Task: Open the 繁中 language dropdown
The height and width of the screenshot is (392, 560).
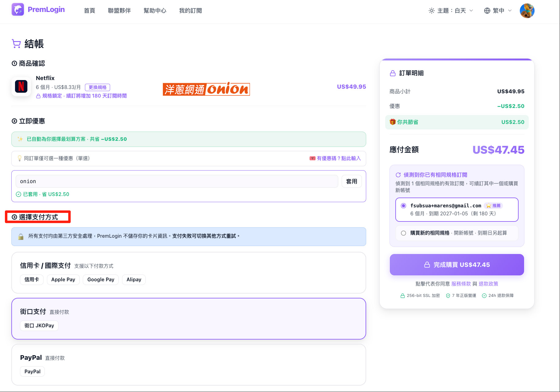Action: pos(498,11)
